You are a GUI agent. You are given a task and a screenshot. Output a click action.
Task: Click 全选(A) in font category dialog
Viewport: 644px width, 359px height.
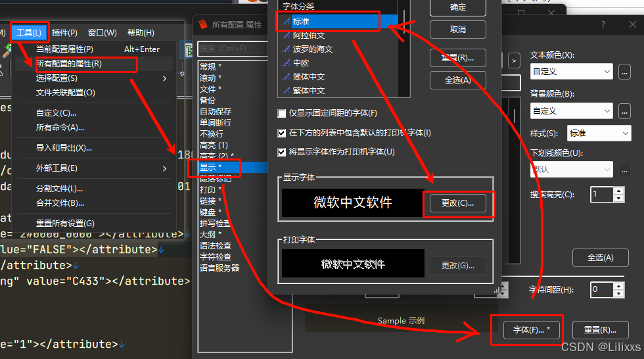tap(458, 80)
